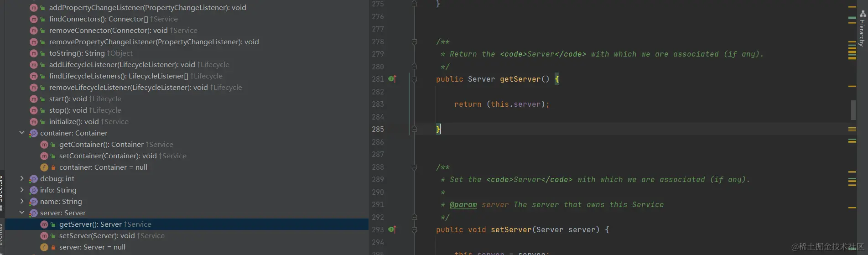
Task: Click property icon of container: Container node
Action: [33, 133]
